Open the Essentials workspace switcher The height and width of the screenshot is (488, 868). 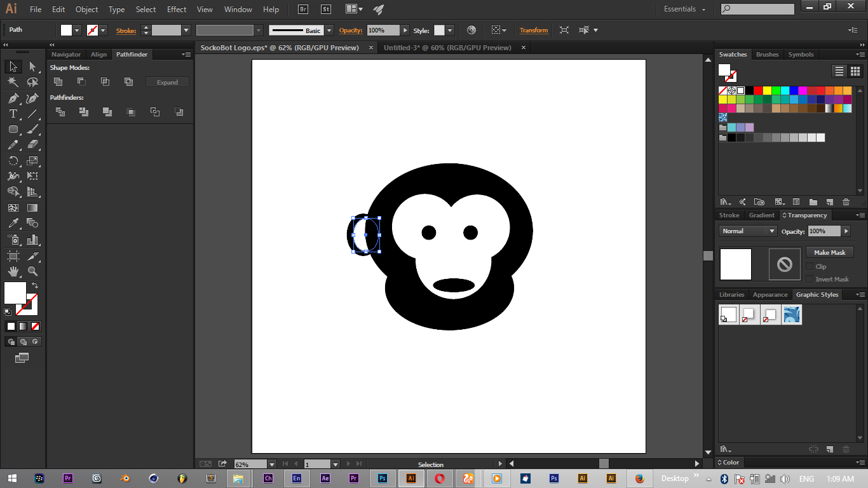pos(685,10)
